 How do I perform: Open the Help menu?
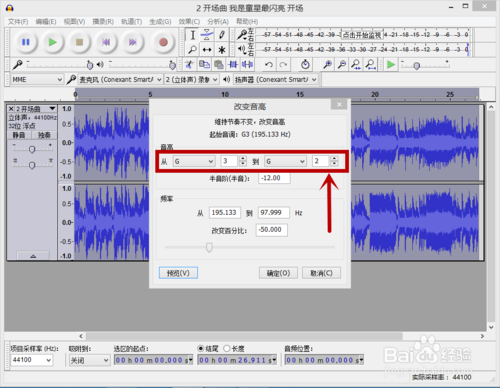point(247,22)
